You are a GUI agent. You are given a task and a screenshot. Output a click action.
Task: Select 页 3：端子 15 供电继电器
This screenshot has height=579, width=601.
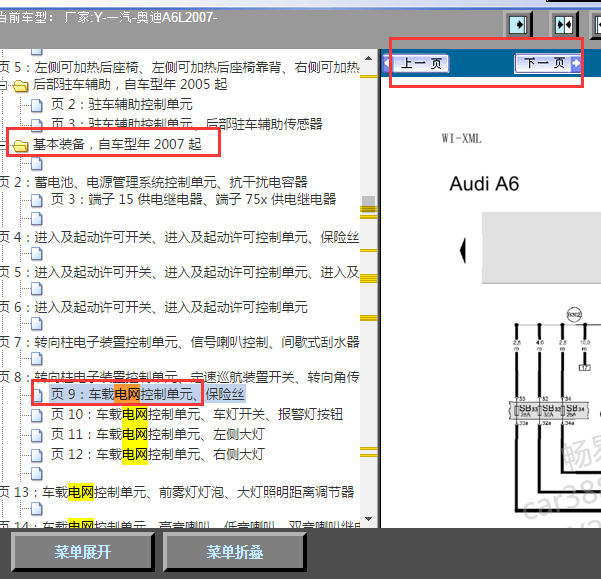pyautogui.click(x=194, y=199)
